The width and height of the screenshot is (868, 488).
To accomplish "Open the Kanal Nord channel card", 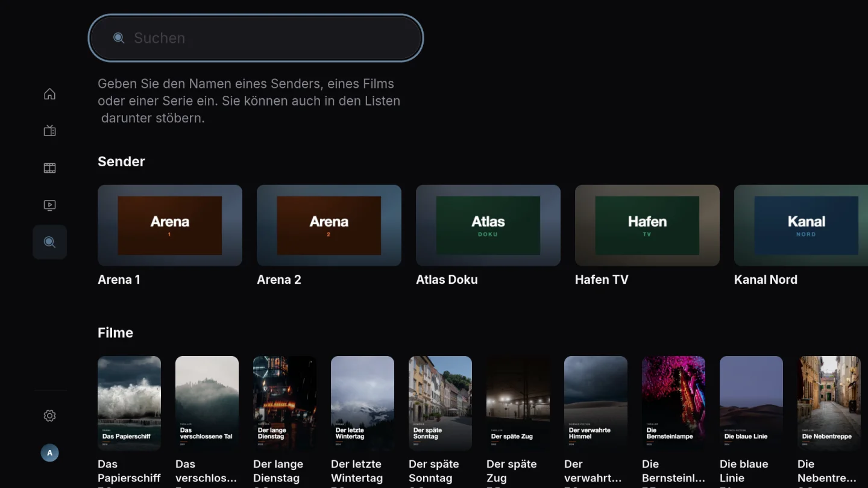I will [x=801, y=225].
